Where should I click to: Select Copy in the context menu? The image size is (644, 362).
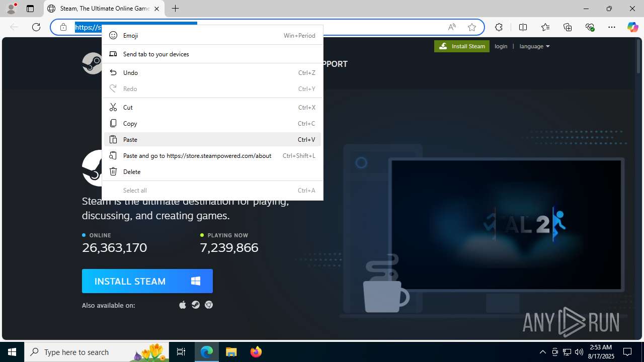(212, 123)
